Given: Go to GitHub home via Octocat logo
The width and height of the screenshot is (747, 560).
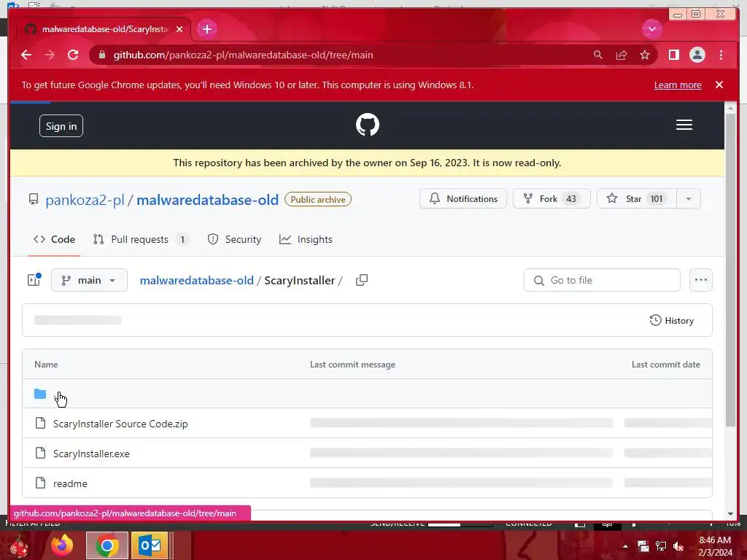Looking at the screenshot, I should tap(368, 125).
